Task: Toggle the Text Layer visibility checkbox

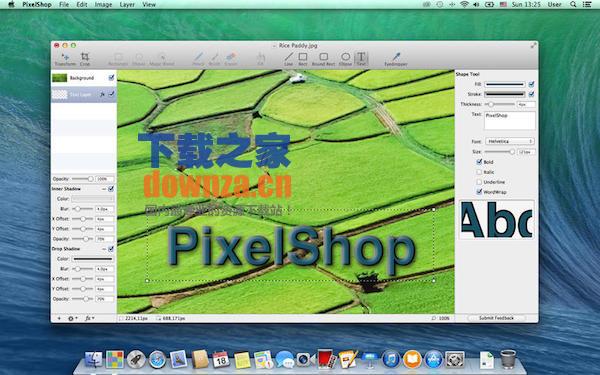Action: (111, 94)
